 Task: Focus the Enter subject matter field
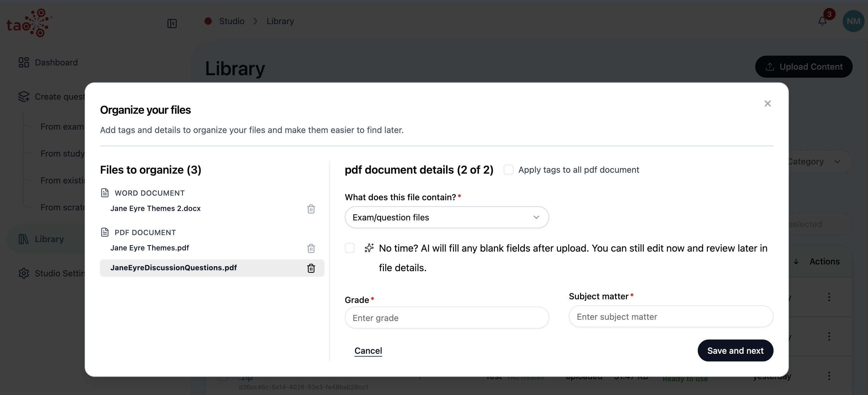click(x=671, y=316)
